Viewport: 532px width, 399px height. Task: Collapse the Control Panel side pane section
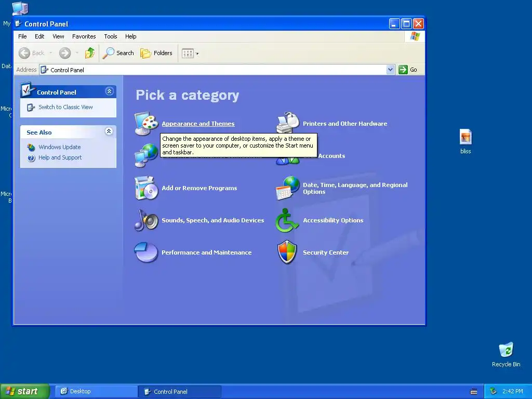(109, 91)
